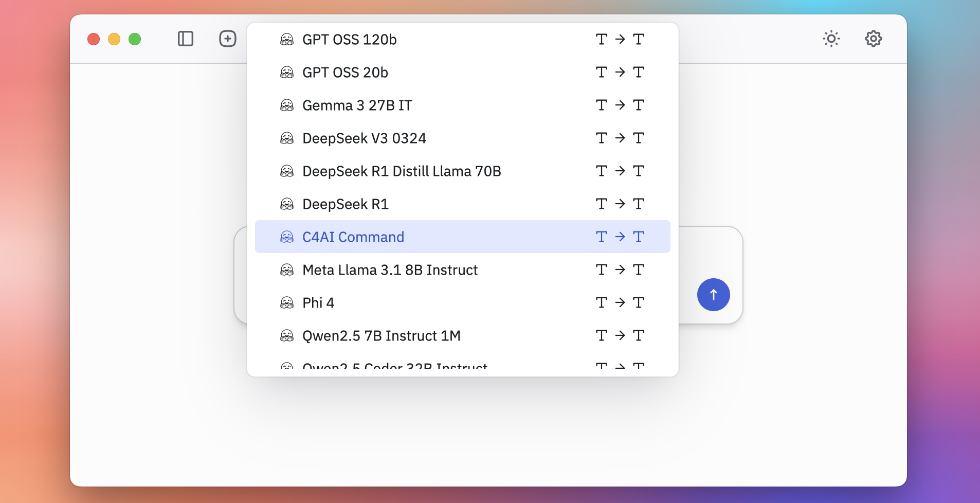
Task: Select DeepSeek V3 0324 model
Action: (364, 138)
